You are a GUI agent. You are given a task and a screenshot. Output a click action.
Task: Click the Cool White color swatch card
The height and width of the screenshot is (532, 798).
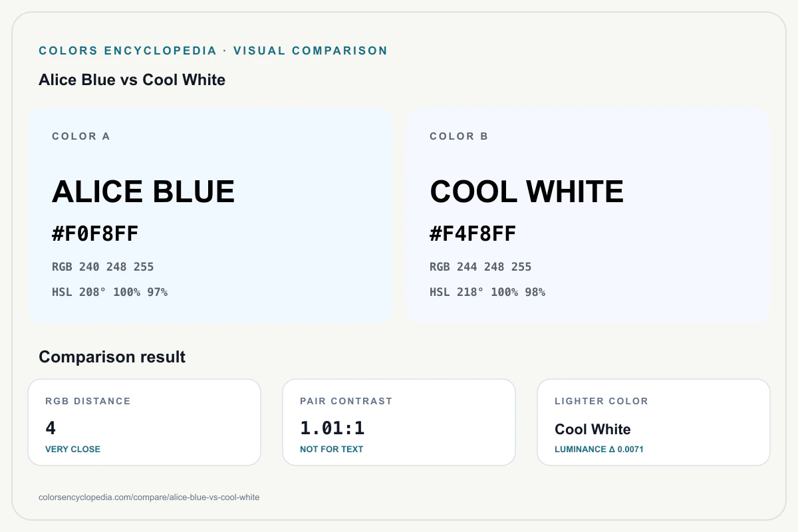click(588, 216)
